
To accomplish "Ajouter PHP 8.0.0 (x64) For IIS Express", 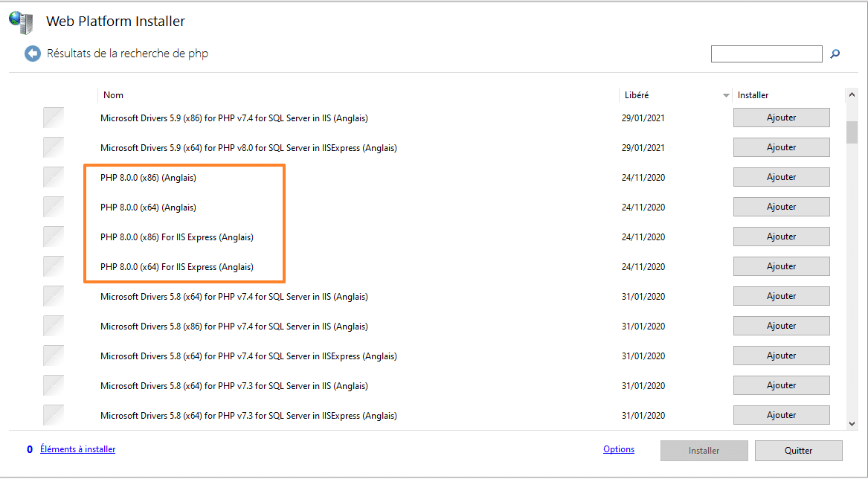I will [x=781, y=266].
